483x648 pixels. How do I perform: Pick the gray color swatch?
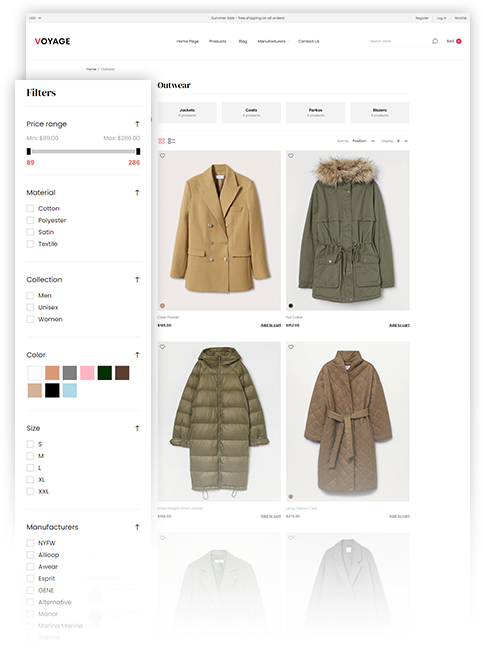[x=70, y=373]
